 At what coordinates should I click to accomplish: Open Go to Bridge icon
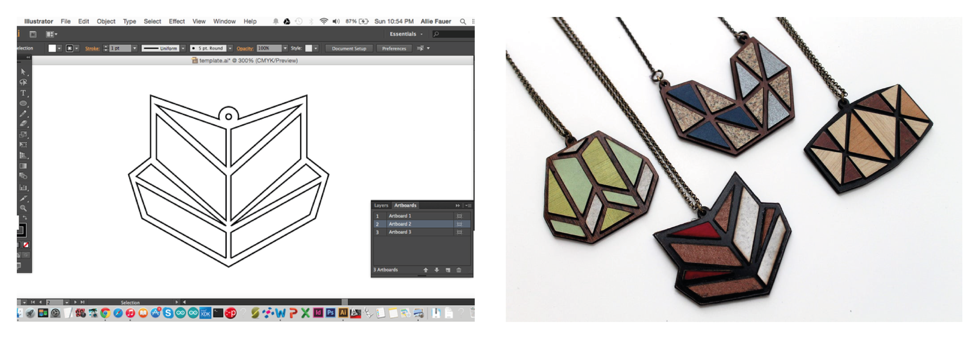33,34
